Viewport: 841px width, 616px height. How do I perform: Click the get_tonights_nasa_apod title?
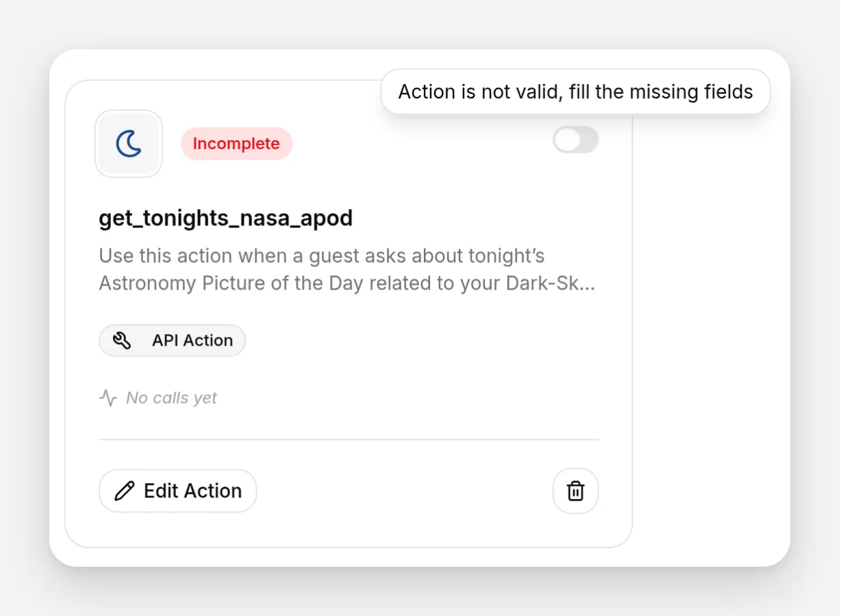coord(226,218)
